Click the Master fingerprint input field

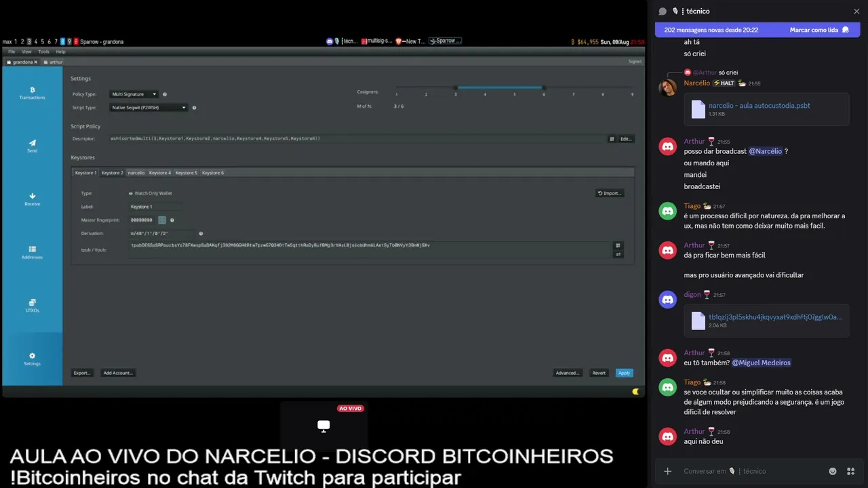coord(142,220)
